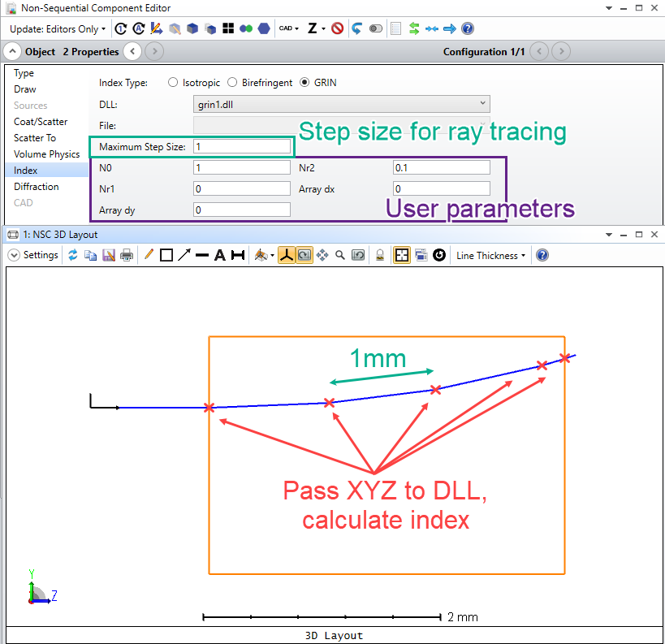Open the Diffraction properties section
665x644 pixels.
point(36,187)
